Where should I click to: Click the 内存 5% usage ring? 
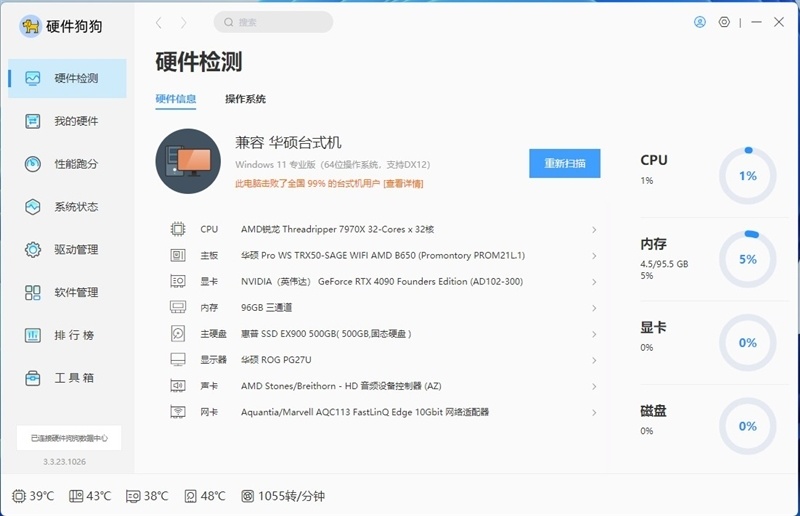tap(748, 259)
